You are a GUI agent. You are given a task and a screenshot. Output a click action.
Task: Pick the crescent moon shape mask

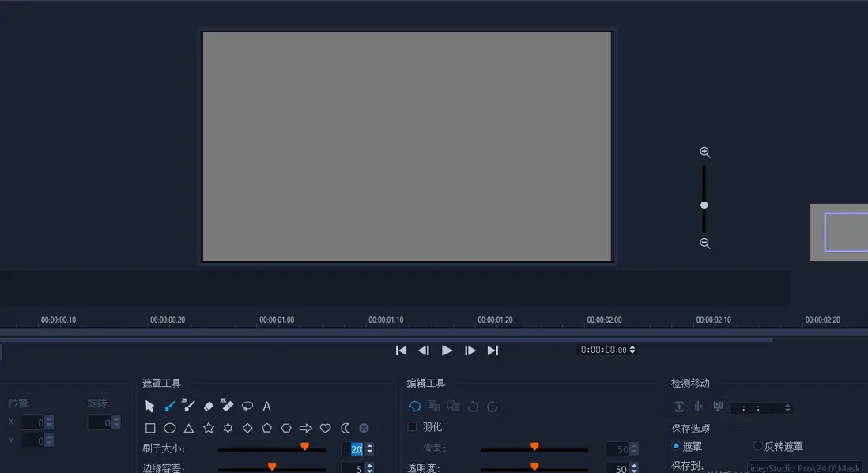pyautogui.click(x=345, y=428)
